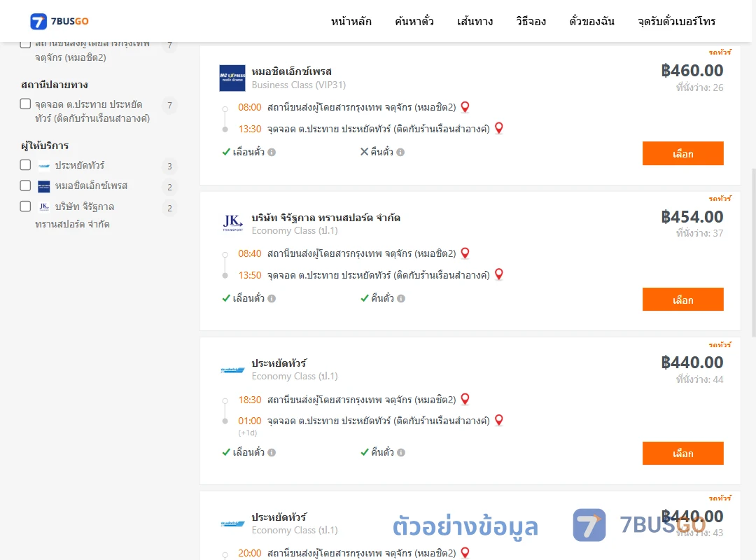Open map pin for 08:00 departure station
The image size is (756, 560).
tap(465, 107)
